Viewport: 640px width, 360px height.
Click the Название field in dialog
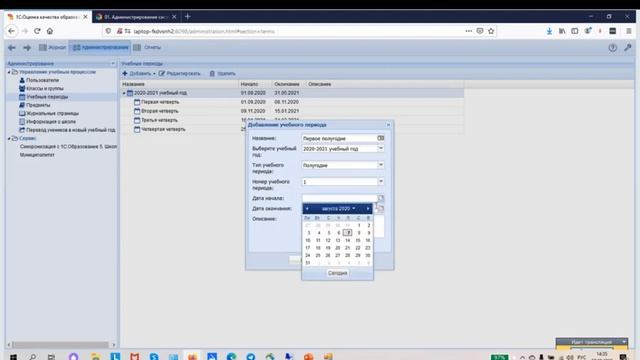(340, 138)
